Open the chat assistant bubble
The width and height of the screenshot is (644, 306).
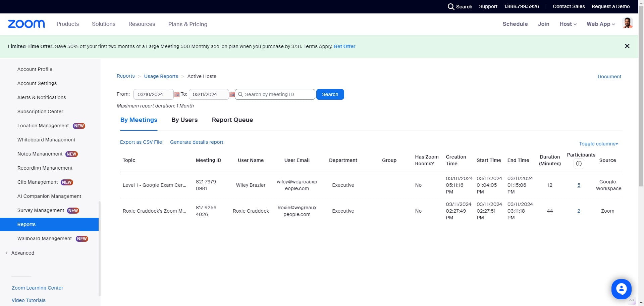pos(621,289)
